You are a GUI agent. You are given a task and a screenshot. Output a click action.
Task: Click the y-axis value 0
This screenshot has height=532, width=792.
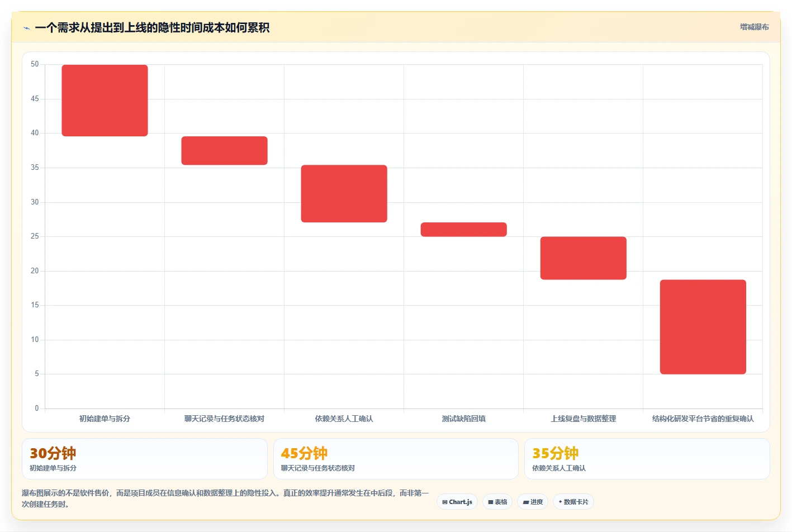click(37, 408)
